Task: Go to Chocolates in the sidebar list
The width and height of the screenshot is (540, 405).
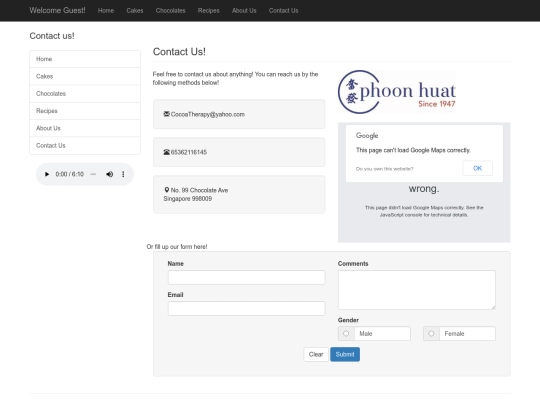Action: pyautogui.click(x=85, y=94)
